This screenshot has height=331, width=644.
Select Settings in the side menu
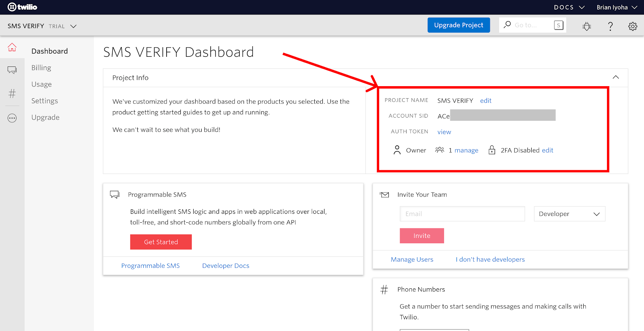(45, 101)
